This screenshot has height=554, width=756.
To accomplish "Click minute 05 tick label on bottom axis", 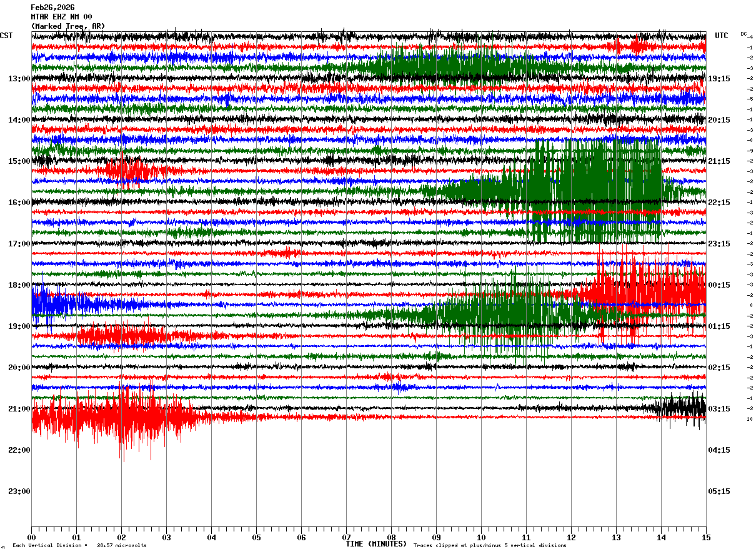I will tap(256, 537).
